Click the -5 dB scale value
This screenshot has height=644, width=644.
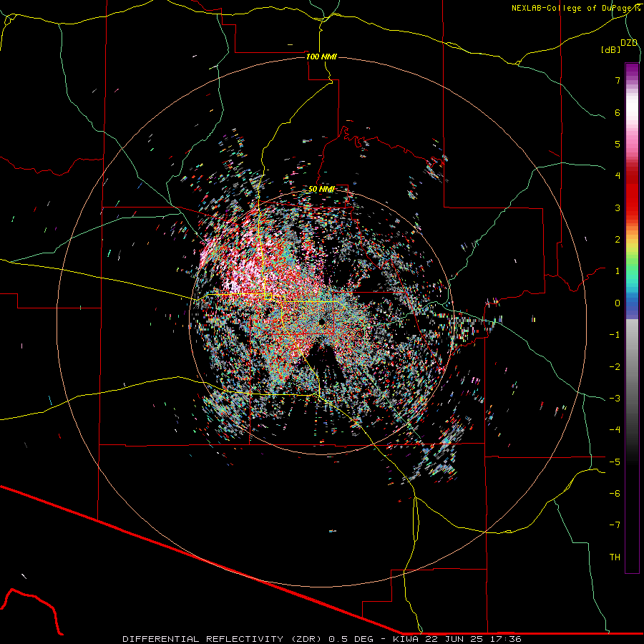[615, 462]
